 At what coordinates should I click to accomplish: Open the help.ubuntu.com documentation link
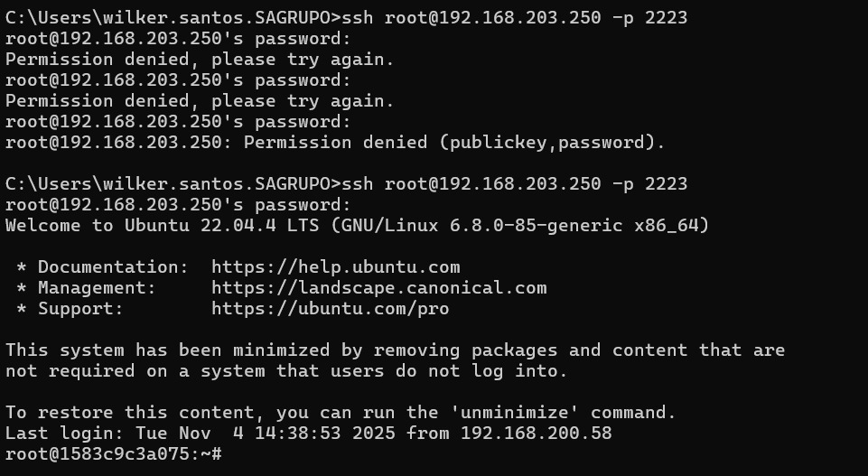pyautogui.click(x=335, y=267)
